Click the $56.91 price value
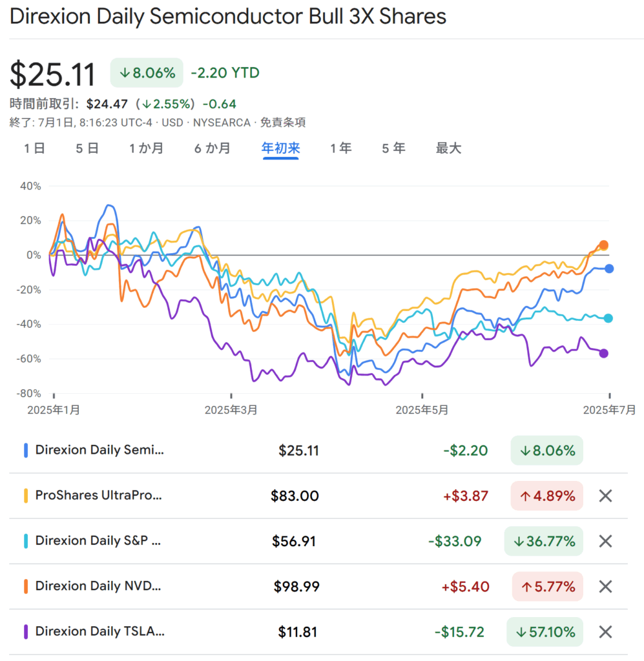Viewport: 644px width, 661px height. click(294, 541)
